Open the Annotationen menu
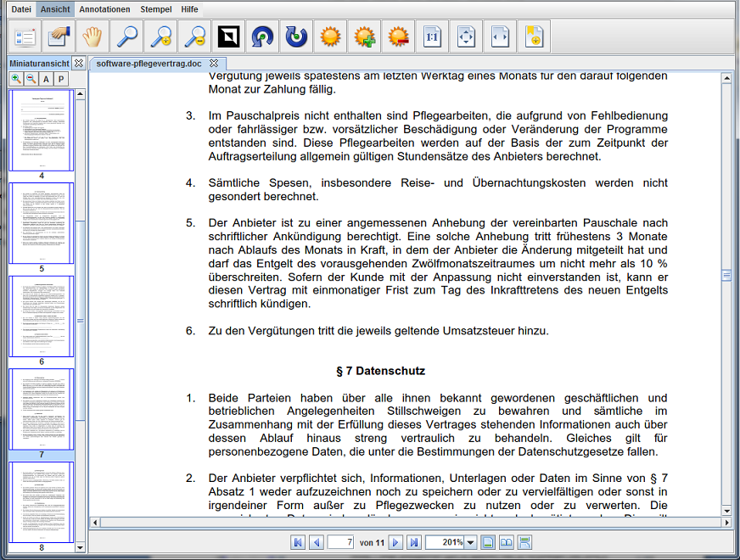The image size is (740, 560). pos(104,9)
